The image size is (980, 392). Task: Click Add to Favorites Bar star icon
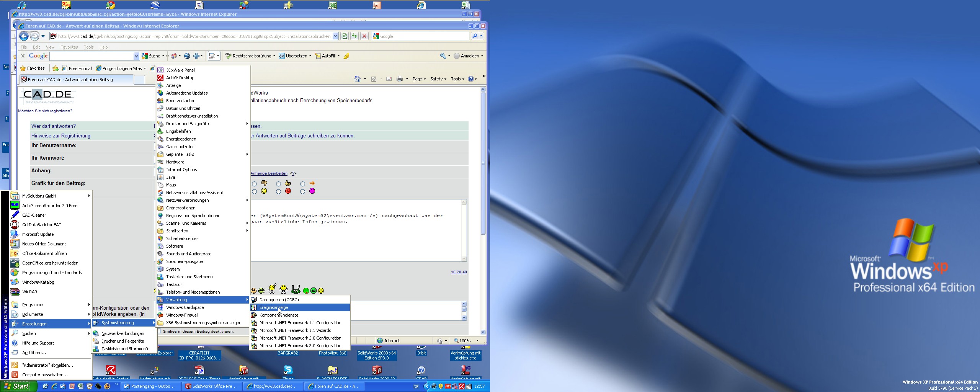56,69
